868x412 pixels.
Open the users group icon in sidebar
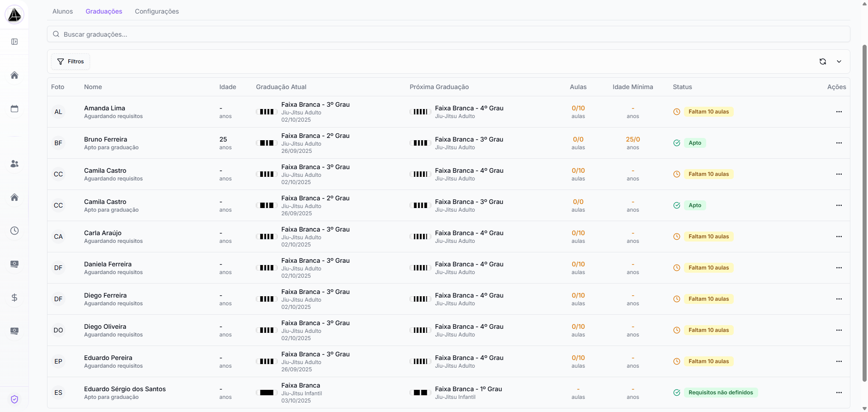pyautogui.click(x=14, y=164)
